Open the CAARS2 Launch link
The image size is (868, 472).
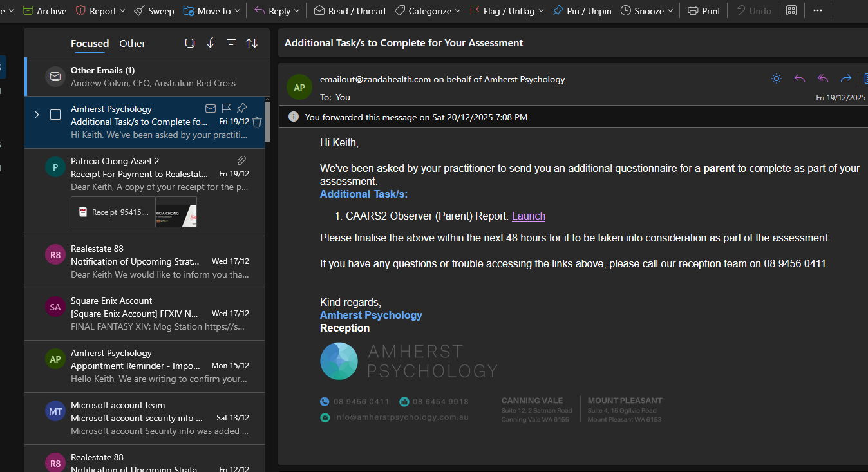click(x=528, y=216)
